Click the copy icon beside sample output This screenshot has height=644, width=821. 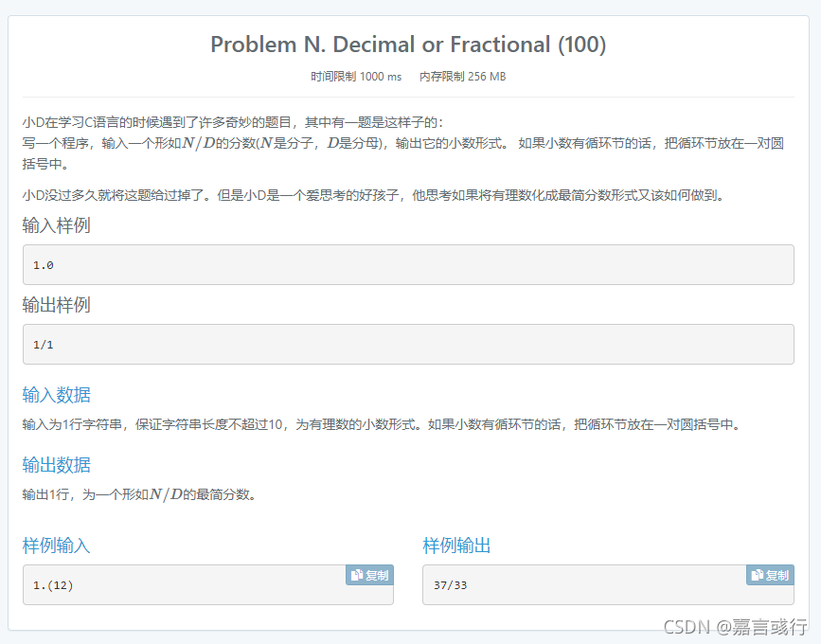[x=758, y=575]
